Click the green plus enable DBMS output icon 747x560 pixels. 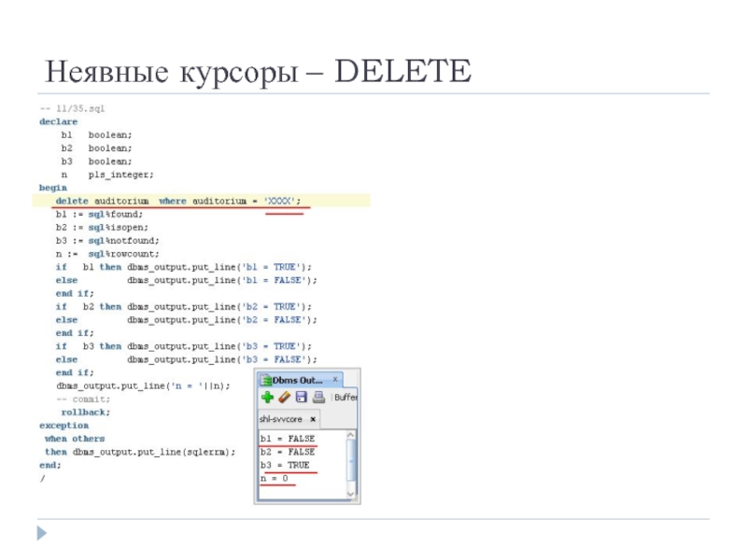coord(267,398)
